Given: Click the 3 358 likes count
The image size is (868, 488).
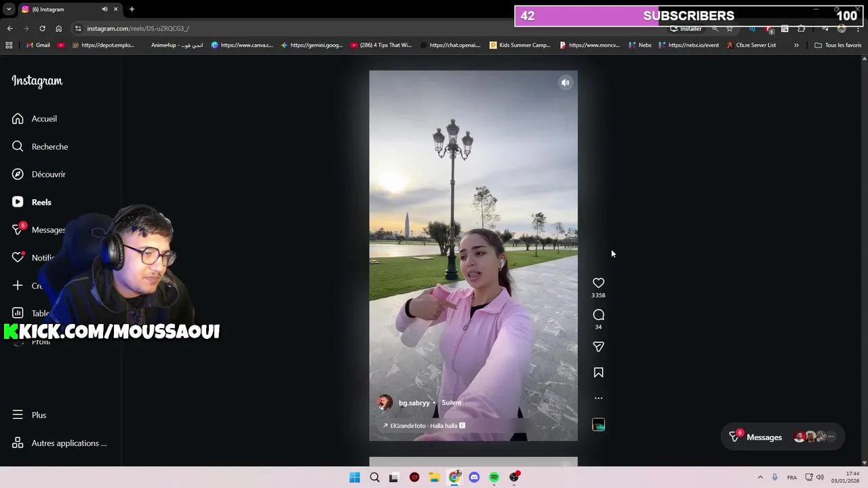Looking at the screenshot, I should (598, 296).
